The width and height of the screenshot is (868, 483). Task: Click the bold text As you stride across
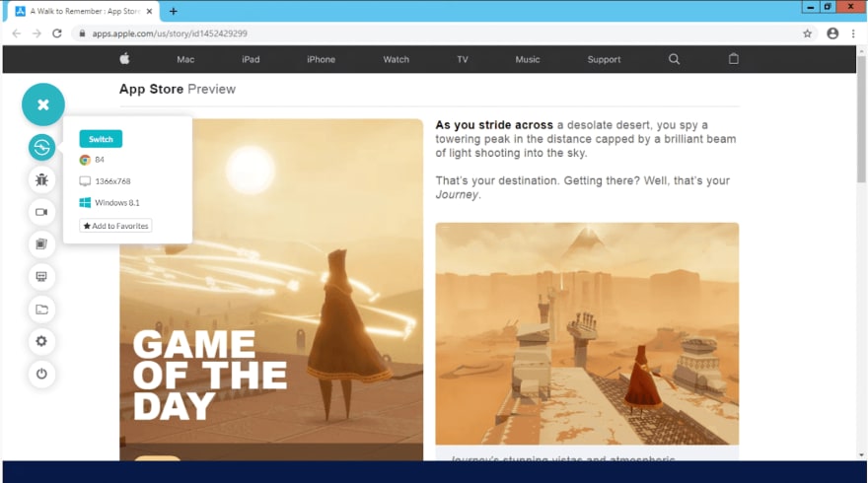[494, 125]
